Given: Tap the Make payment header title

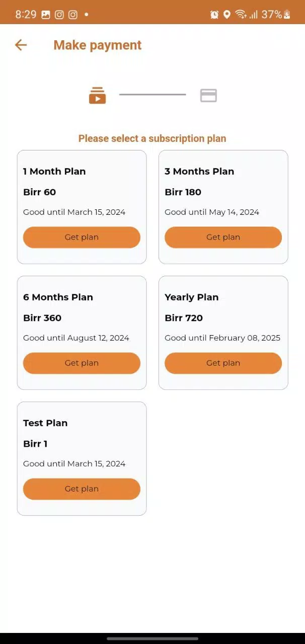Looking at the screenshot, I should pos(97,45).
